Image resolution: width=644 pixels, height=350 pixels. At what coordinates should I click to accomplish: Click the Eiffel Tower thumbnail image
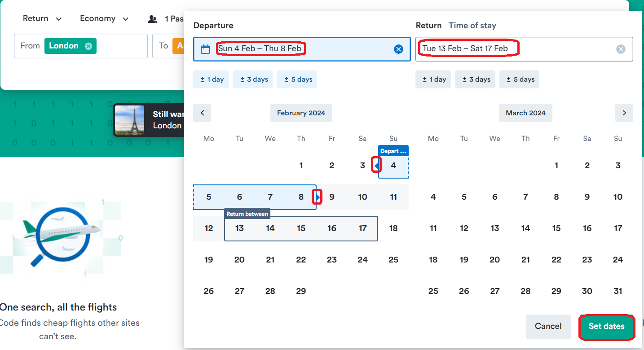pos(130,120)
